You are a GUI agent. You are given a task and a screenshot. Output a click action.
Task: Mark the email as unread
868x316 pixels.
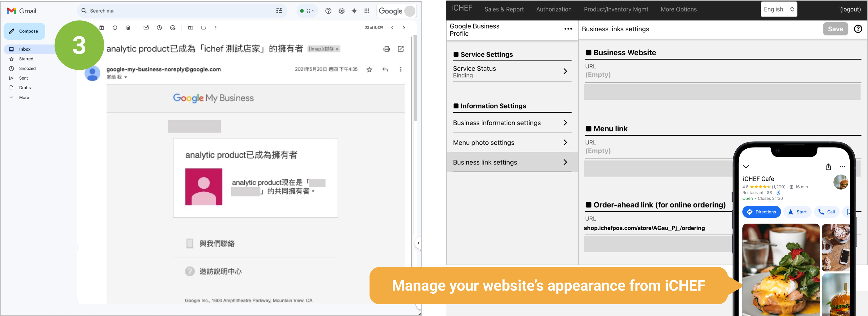146,28
